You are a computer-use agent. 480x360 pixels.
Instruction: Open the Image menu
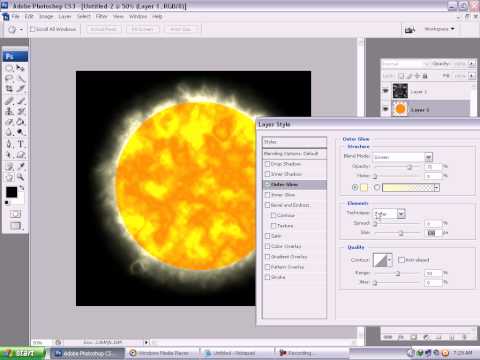coord(46,16)
